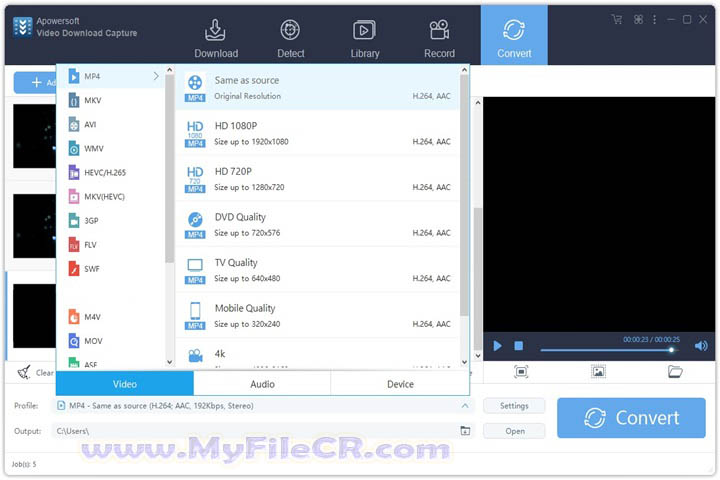Viewport: 720px width, 480px height.
Task: Select the WMV format
Action: click(110, 148)
